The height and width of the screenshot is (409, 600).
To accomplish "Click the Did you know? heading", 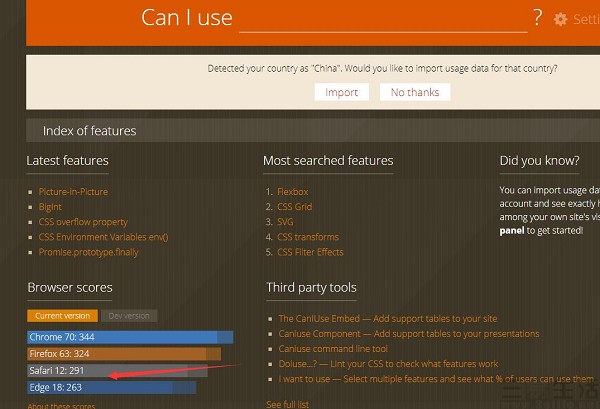I will tap(540, 161).
